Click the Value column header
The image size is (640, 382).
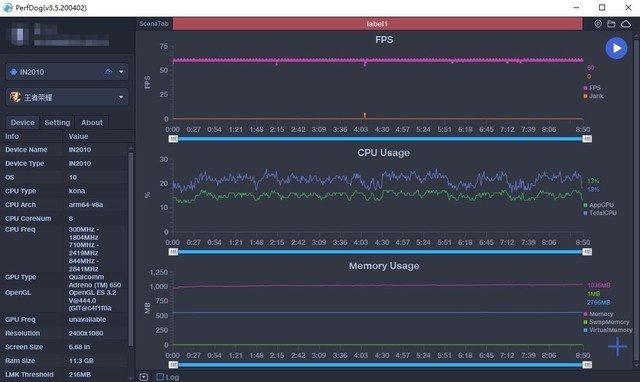[78, 136]
